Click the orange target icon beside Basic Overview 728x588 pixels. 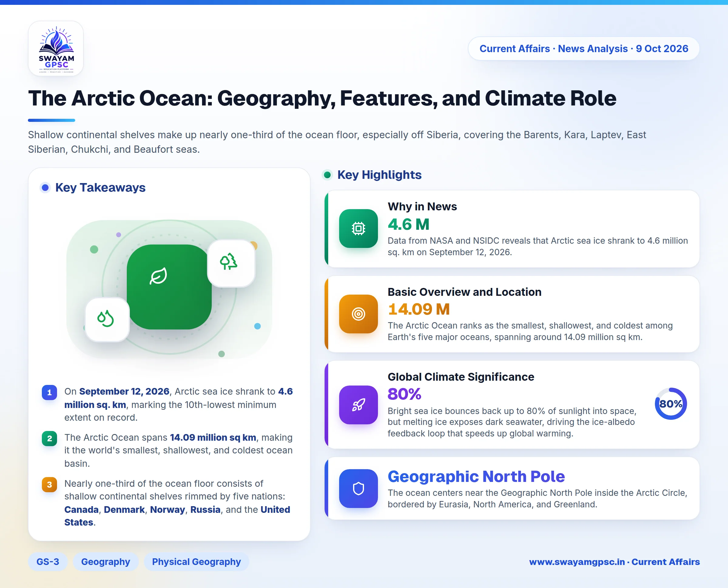click(x=358, y=314)
